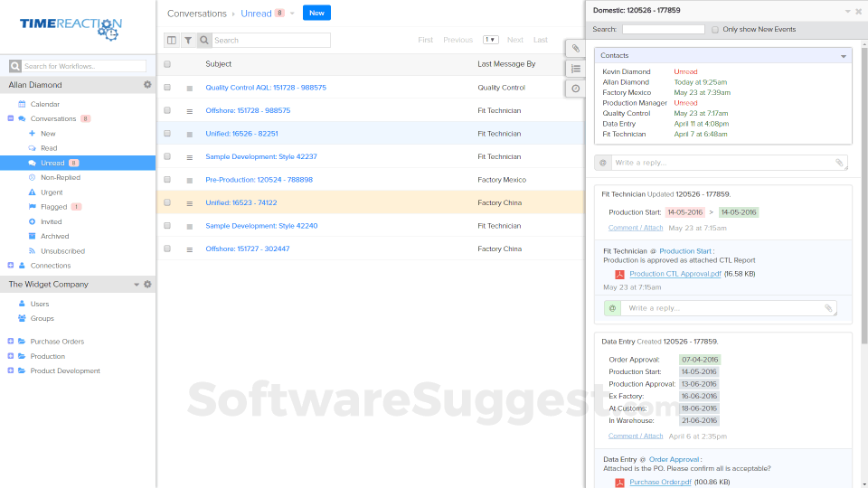The image size is (868, 488).
Task: Click Comment / Attach under Fit Technician update
Action: [636, 228]
